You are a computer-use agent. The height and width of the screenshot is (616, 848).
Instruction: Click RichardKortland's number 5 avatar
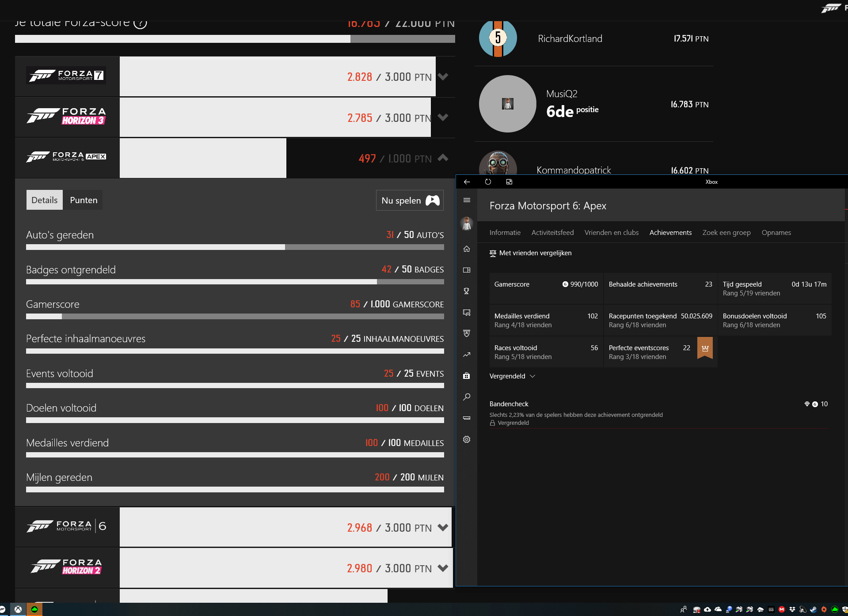pos(498,38)
